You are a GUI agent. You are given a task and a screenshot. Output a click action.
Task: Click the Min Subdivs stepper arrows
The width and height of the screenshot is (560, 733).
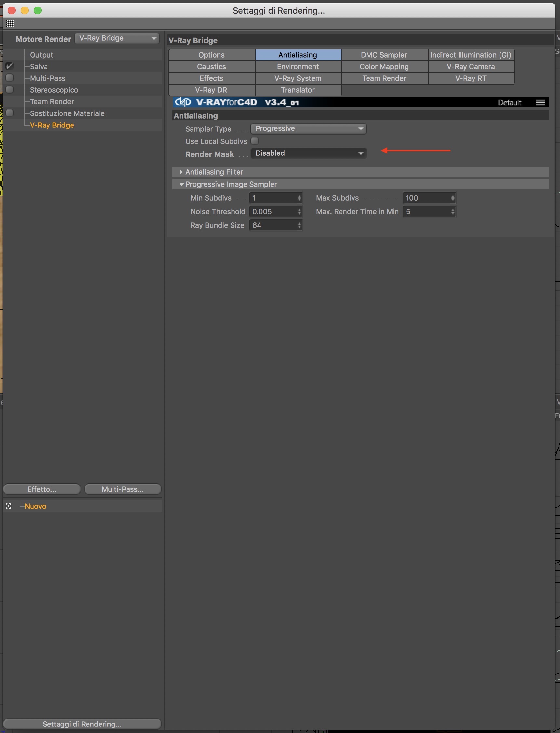coord(299,198)
